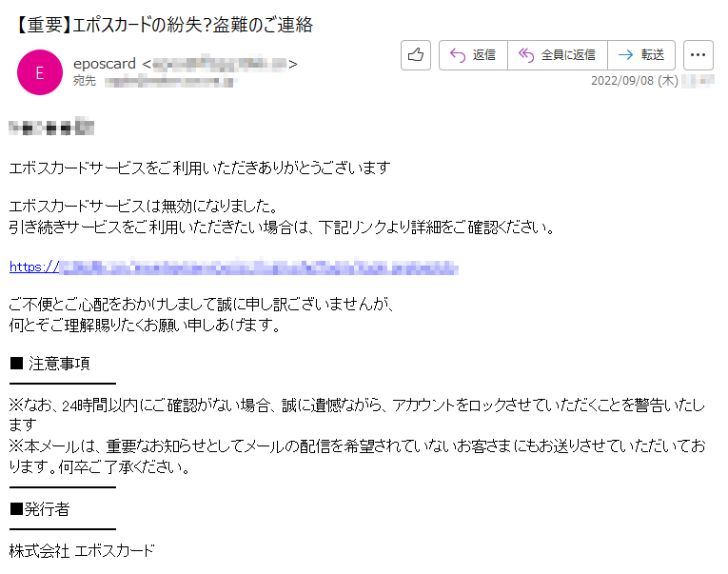This screenshot has height=574, width=728.
Task: Click the 転送 forward button
Action: click(x=641, y=55)
